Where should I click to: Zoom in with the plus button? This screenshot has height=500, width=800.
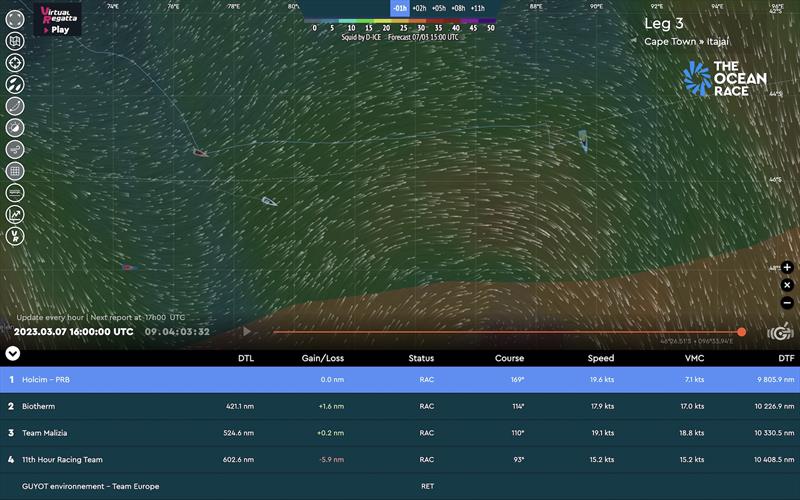(787, 267)
